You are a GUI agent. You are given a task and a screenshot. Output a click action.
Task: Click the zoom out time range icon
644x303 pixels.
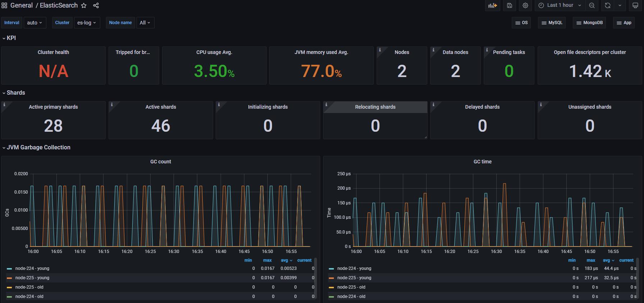click(x=592, y=5)
